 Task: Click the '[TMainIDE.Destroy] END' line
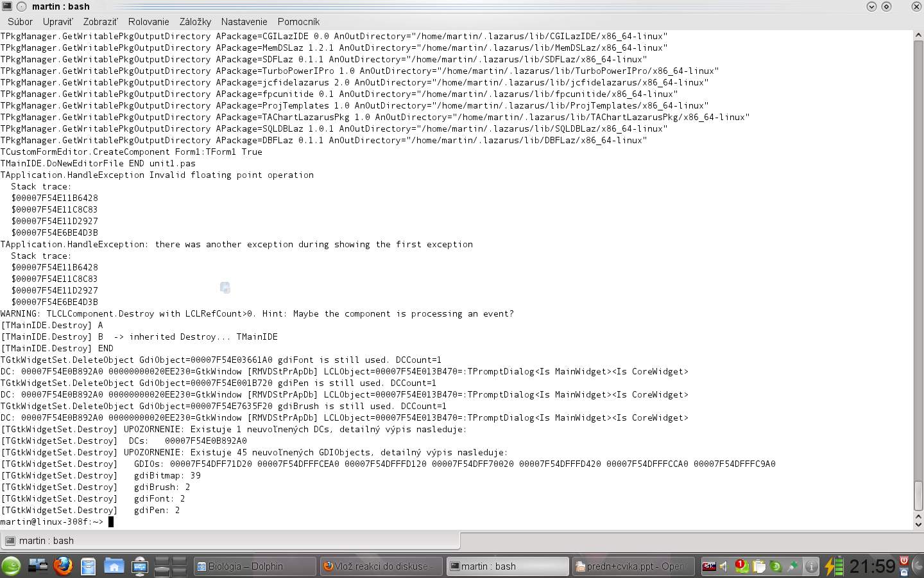tap(56, 348)
